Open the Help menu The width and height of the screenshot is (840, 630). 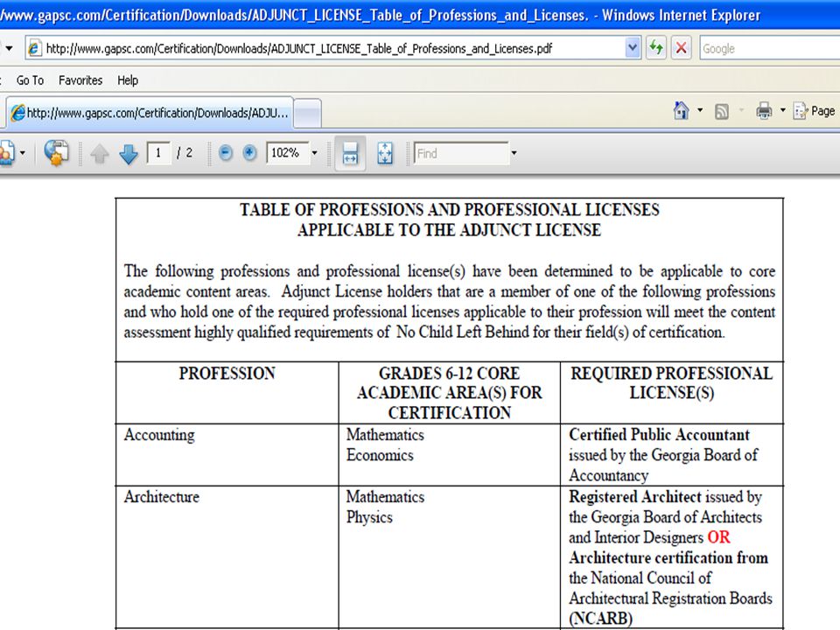tap(128, 80)
